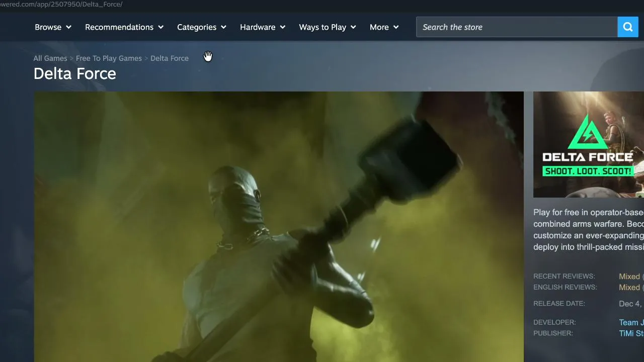The width and height of the screenshot is (644, 362).
Task: Focus the Search the store field
Action: 517,27
